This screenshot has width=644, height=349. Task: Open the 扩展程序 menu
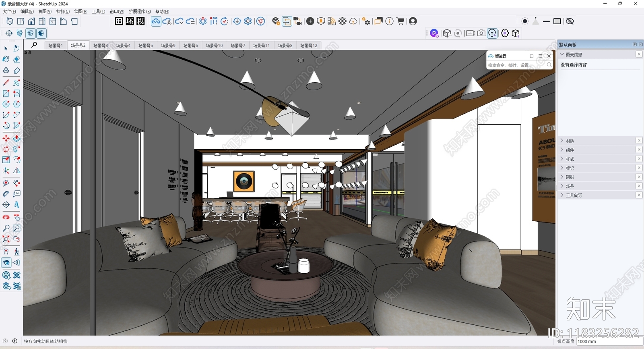[x=140, y=11]
